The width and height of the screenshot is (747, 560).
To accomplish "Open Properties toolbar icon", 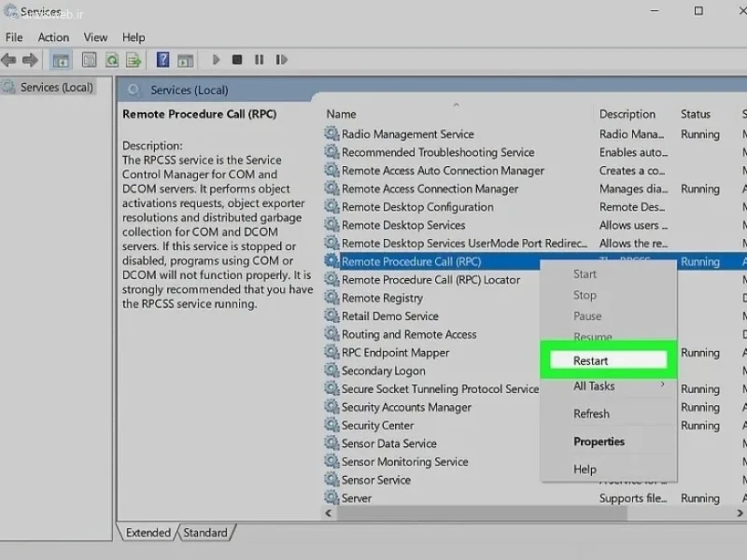I will coord(89,60).
